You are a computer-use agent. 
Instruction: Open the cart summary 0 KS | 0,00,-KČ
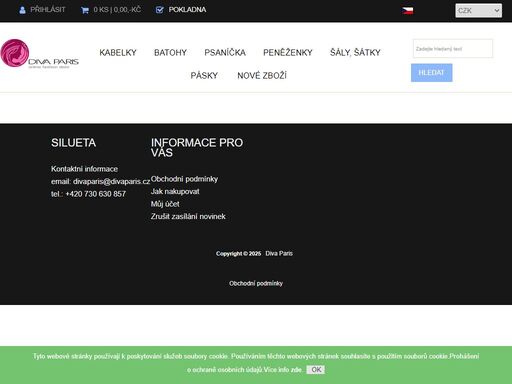117,10
